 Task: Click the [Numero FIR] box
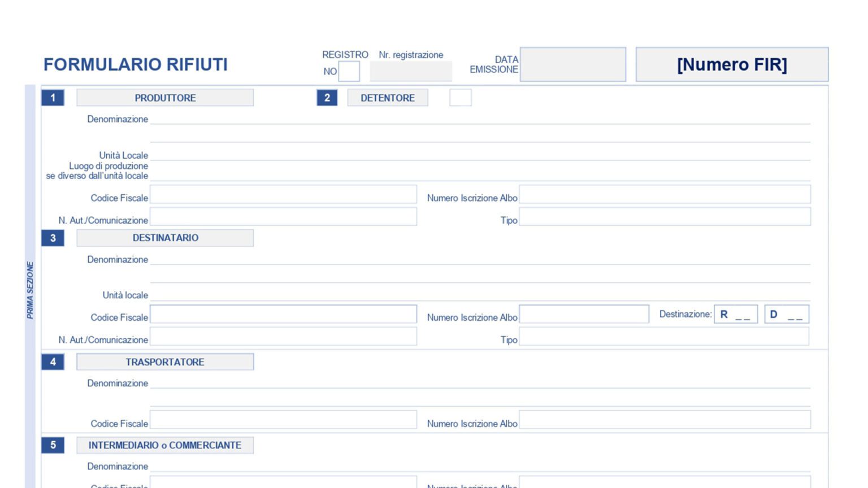tap(732, 64)
